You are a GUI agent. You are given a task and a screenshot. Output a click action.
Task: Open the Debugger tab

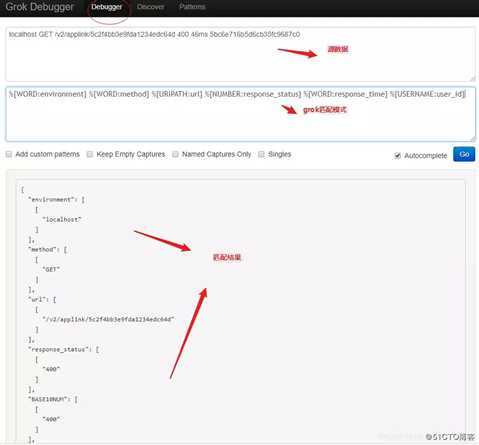coord(107,7)
